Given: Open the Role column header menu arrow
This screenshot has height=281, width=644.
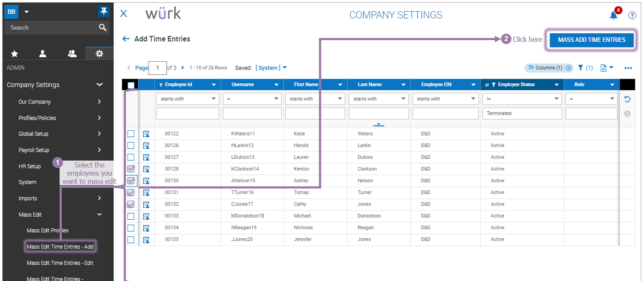Looking at the screenshot, I should coord(612,85).
